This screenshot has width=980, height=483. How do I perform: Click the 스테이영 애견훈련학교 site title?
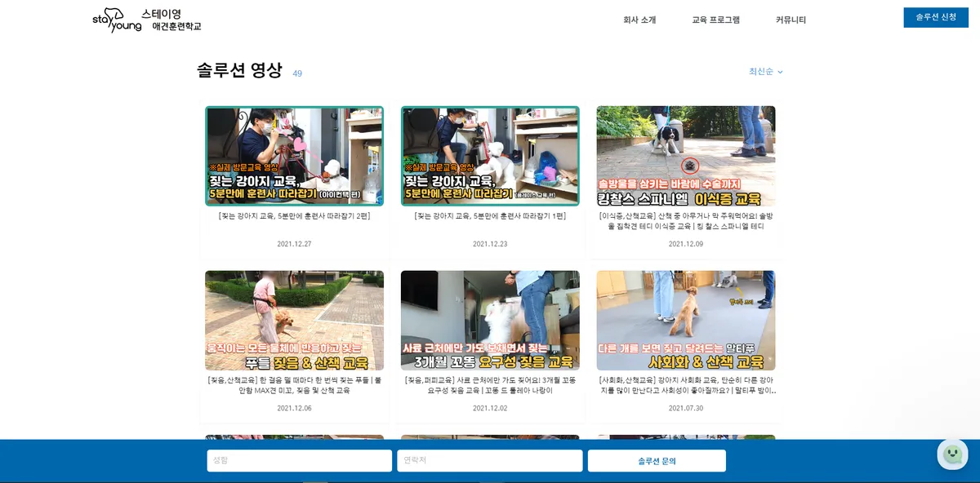pyautogui.click(x=171, y=20)
